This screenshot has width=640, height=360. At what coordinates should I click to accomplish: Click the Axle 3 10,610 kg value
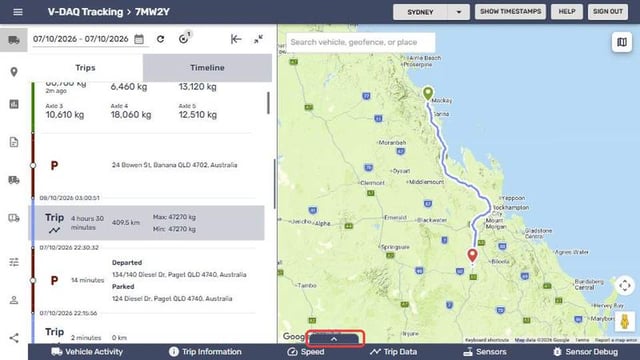(65, 115)
